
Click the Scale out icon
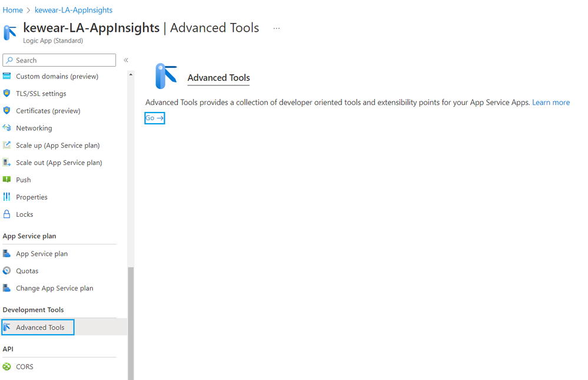point(6,162)
